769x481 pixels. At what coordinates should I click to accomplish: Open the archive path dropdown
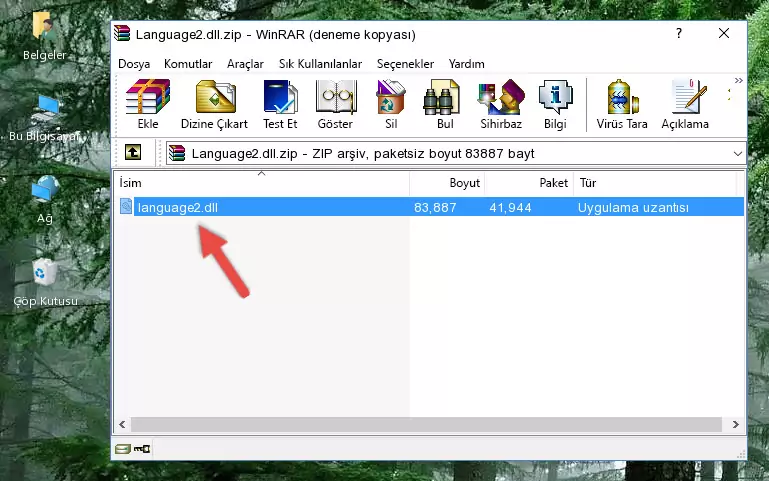click(738, 153)
